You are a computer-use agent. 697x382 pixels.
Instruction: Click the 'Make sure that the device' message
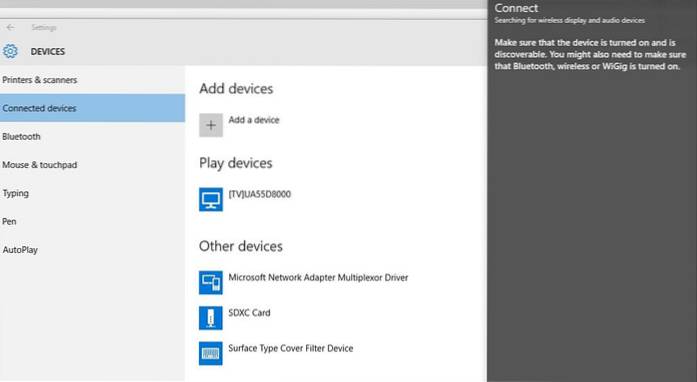(590, 54)
